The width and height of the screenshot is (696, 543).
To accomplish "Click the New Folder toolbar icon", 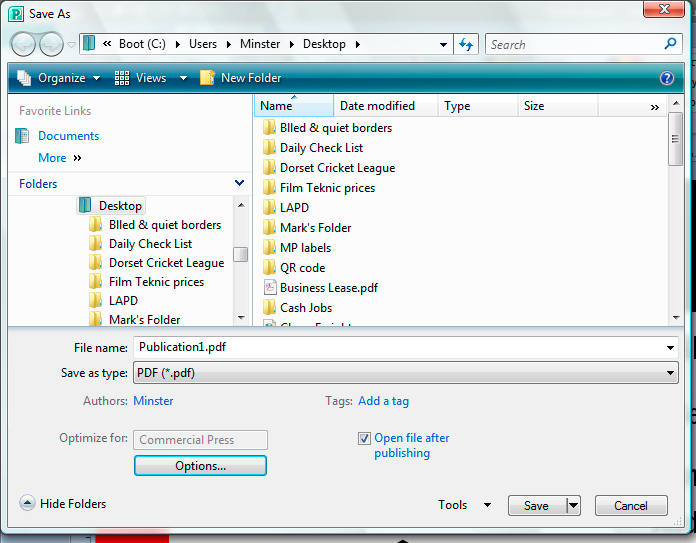I will pyautogui.click(x=208, y=78).
